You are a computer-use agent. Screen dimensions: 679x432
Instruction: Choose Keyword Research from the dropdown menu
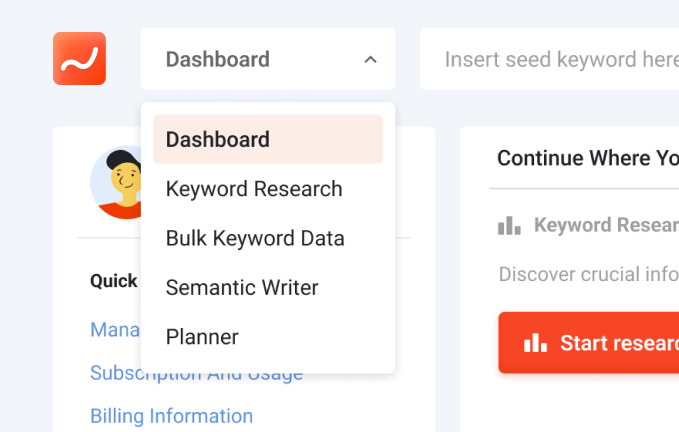(x=254, y=189)
